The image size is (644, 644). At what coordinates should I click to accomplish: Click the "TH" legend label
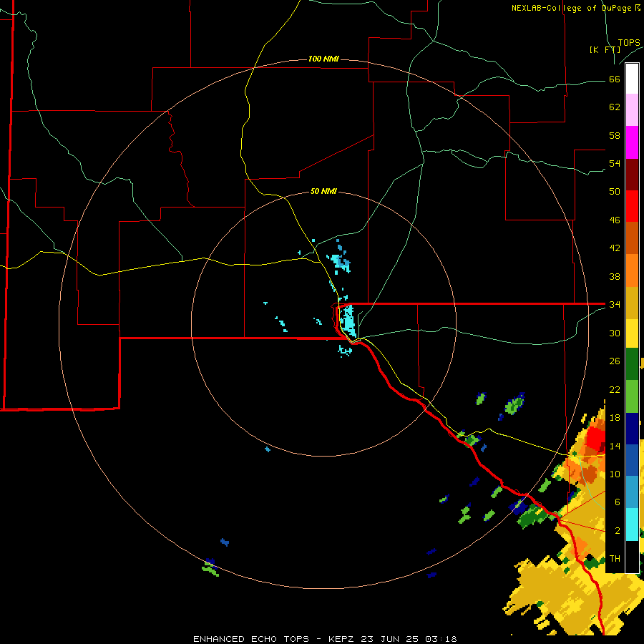tap(615, 559)
